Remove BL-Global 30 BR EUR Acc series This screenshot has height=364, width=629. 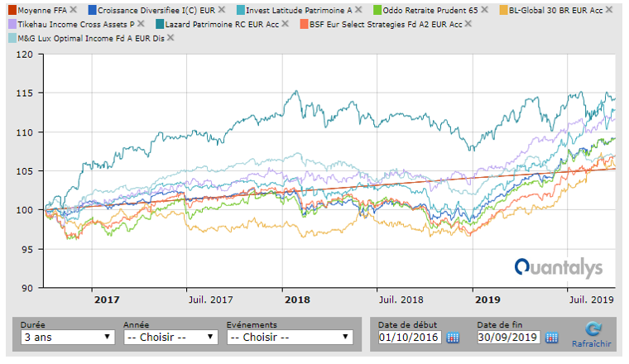click(609, 10)
